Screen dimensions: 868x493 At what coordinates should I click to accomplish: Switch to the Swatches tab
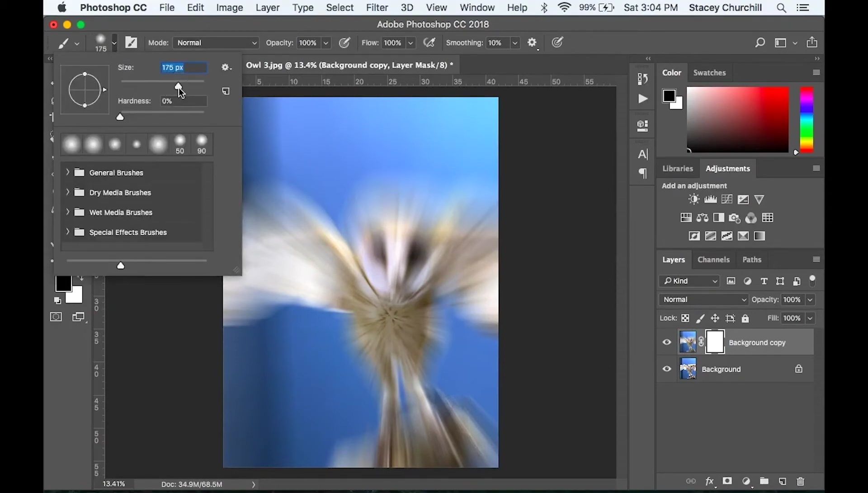(x=709, y=72)
